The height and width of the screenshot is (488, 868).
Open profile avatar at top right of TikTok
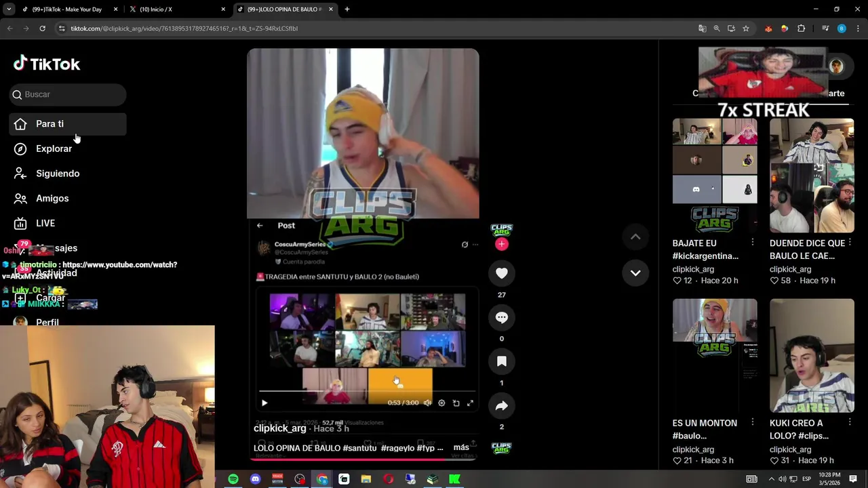(836, 66)
